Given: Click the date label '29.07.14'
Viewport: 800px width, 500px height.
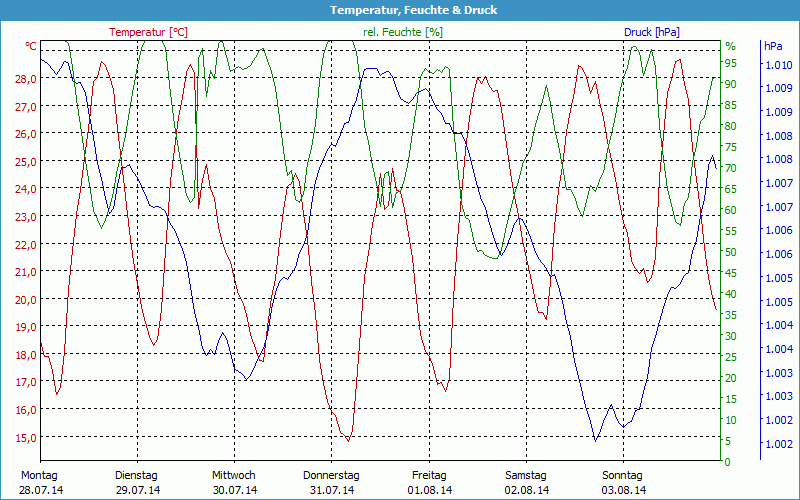Looking at the screenshot, I should [x=138, y=490].
